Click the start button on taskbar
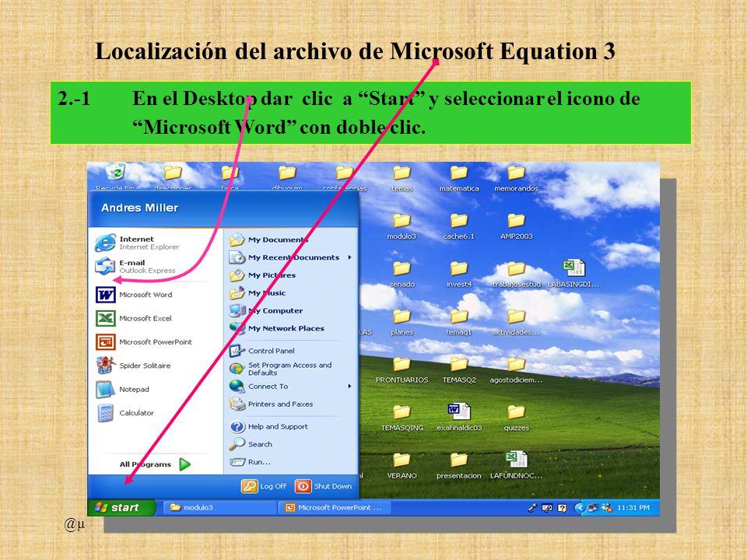The image size is (747, 560). (121, 508)
